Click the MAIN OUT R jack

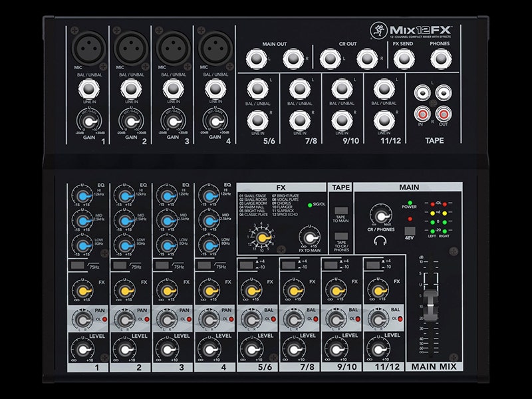point(293,59)
